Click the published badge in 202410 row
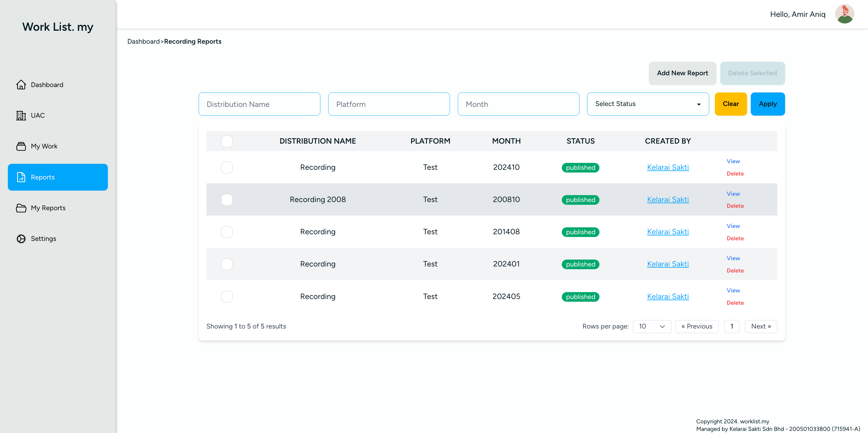868x433 pixels. click(x=580, y=168)
